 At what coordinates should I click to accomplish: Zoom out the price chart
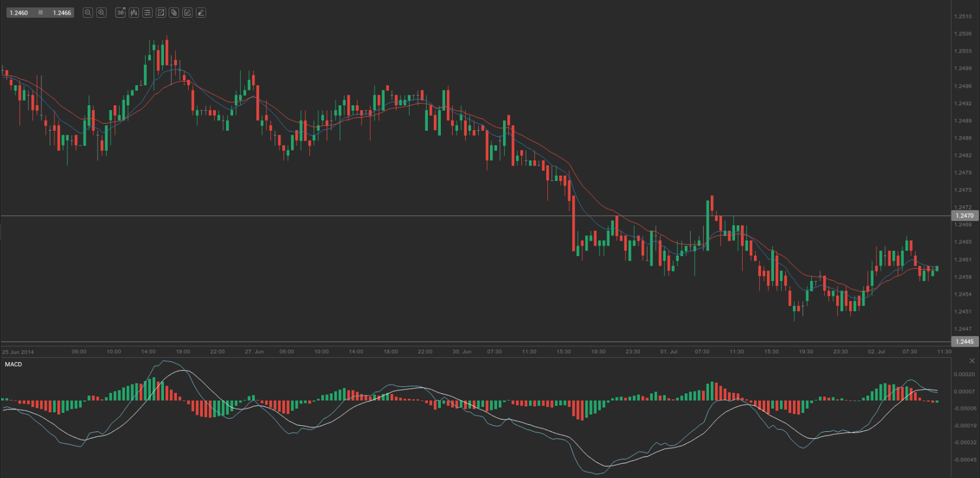pos(88,12)
